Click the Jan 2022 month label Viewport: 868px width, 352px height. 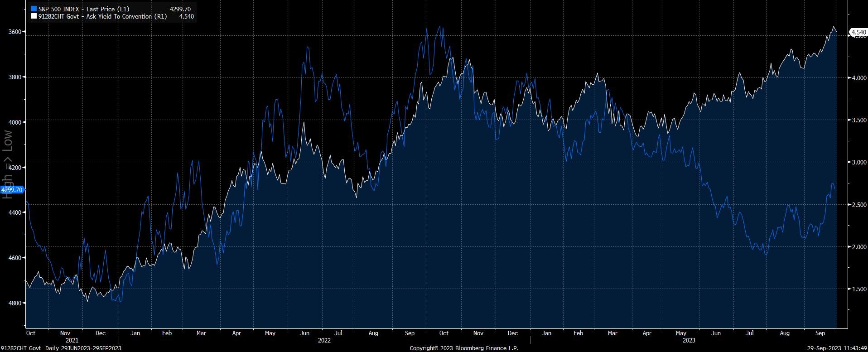click(135, 333)
